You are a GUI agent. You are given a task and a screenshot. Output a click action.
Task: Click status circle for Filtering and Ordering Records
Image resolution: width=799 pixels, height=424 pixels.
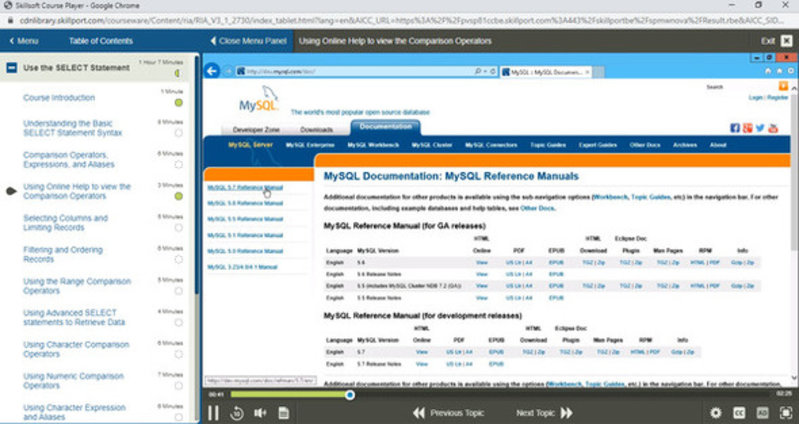point(178,259)
